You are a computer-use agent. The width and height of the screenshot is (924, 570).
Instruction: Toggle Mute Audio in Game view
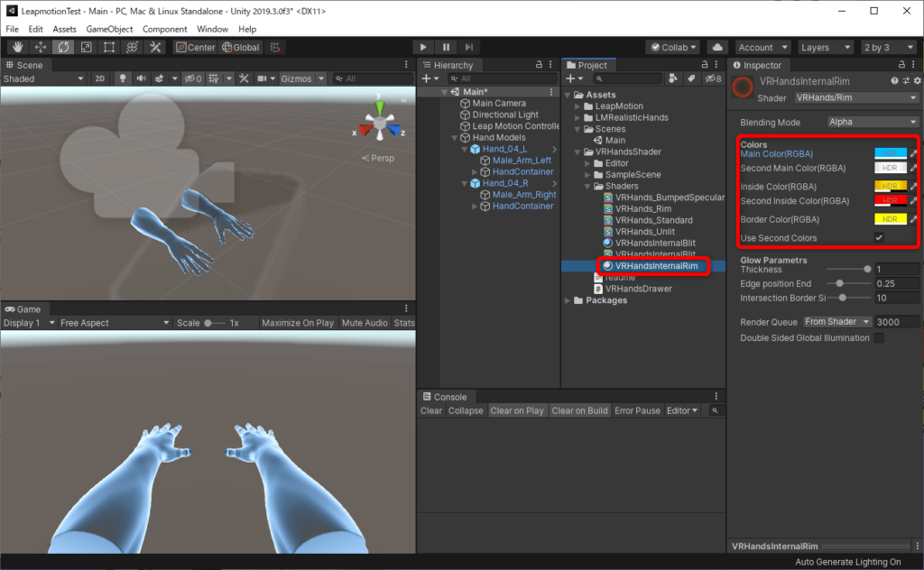[365, 323]
